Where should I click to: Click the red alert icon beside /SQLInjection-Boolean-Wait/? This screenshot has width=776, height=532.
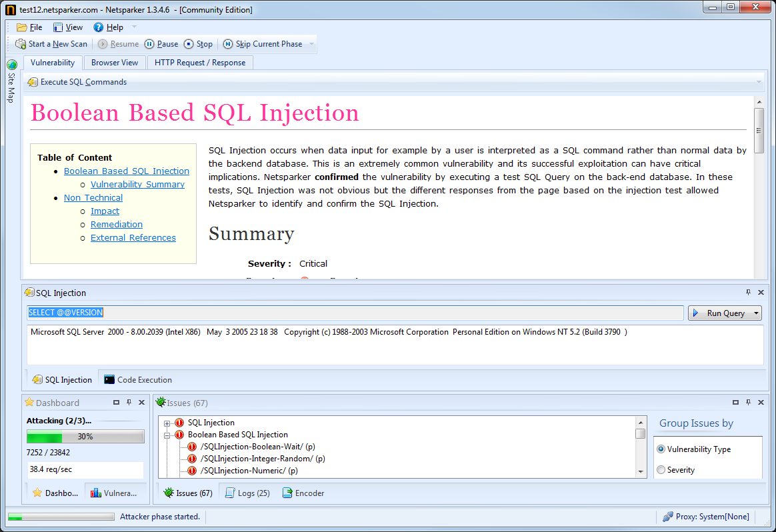pos(192,447)
